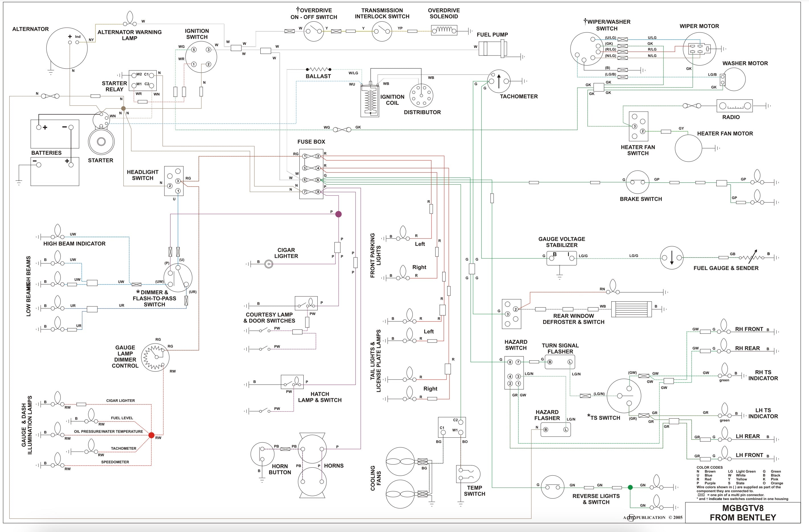The image size is (809, 532).
Task: Click the ignition switch symbol
Action: pos(201,57)
